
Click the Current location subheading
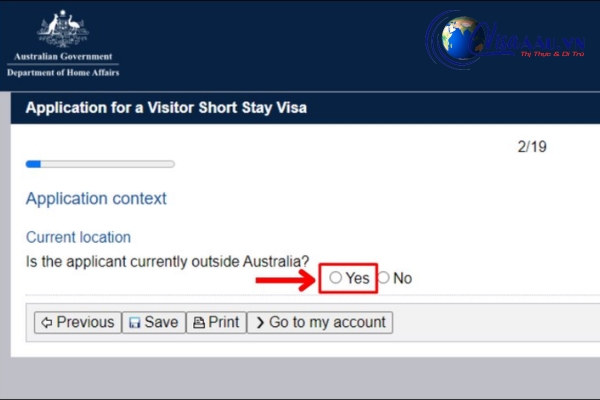click(78, 237)
